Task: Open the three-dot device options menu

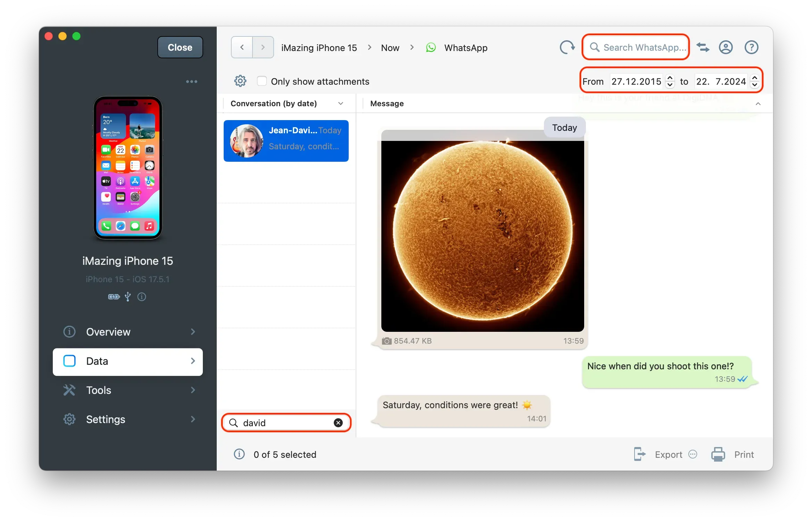Action: coord(192,81)
